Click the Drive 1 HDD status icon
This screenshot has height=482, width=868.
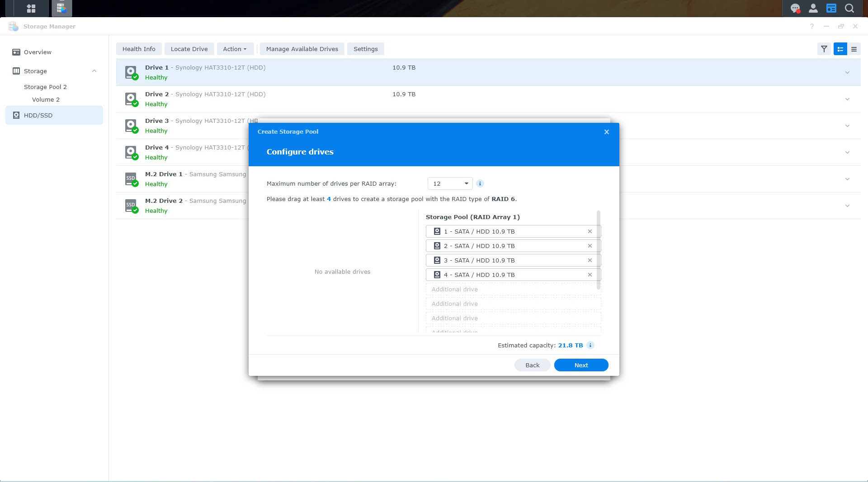coord(131,72)
